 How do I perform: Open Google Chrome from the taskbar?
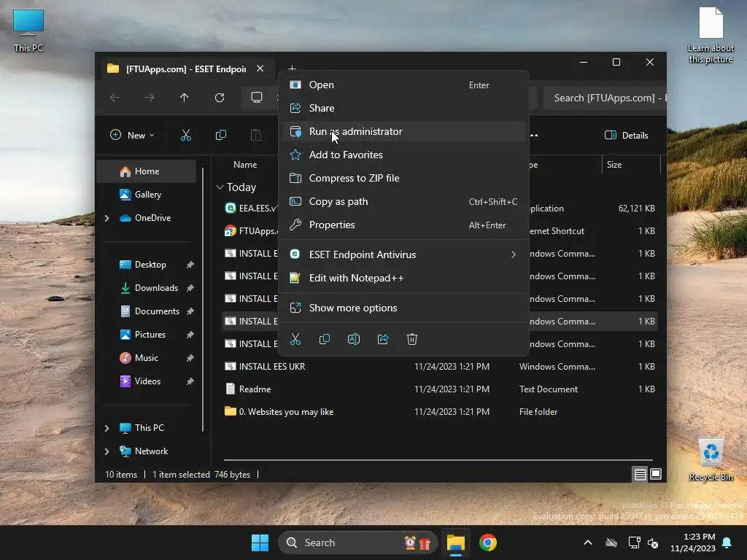click(x=488, y=542)
